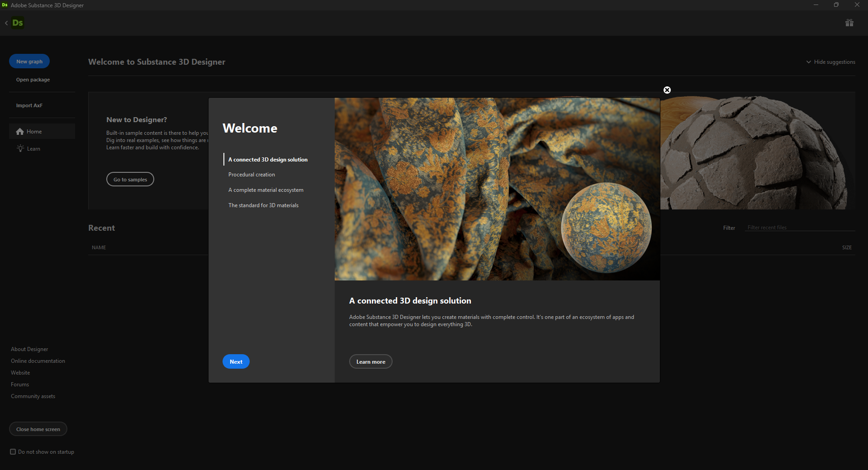Sort recent files by NAME column

[99, 247]
